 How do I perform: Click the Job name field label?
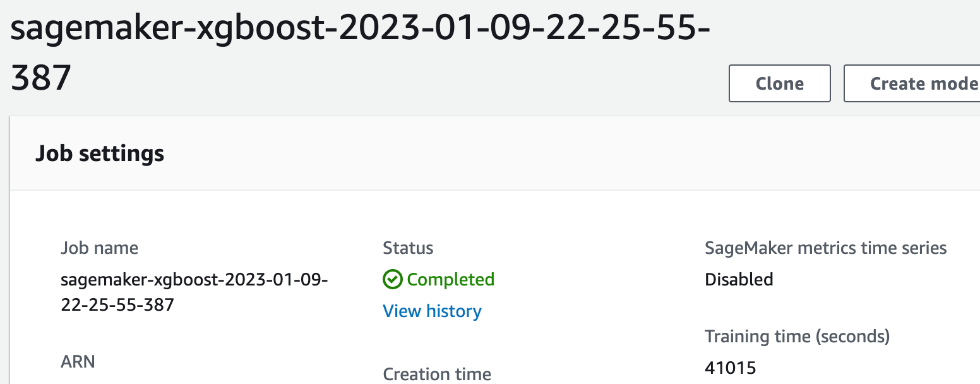(x=99, y=248)
